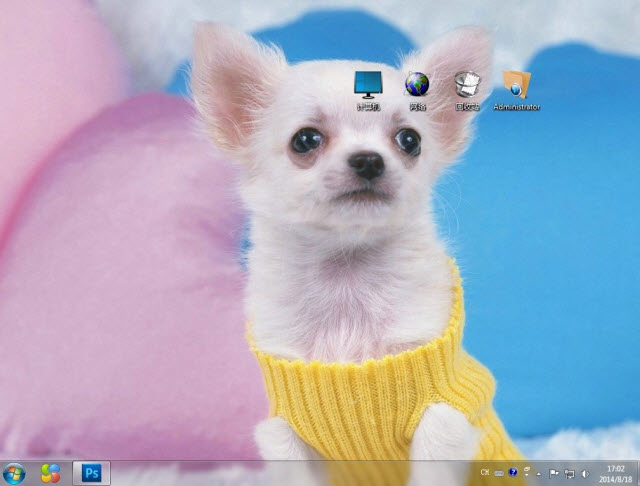Screen dimensions: 640x486
Task: Launch the colorful pinwheel taskbar app
Action: [51, 473]
